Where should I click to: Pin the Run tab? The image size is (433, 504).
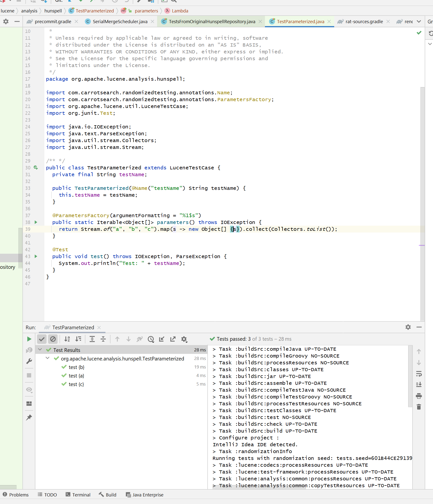click(x=29, y=417)
